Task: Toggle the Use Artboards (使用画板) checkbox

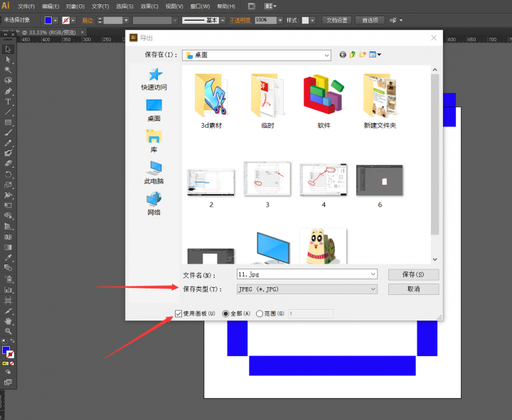Action: (x=179, y=313)
